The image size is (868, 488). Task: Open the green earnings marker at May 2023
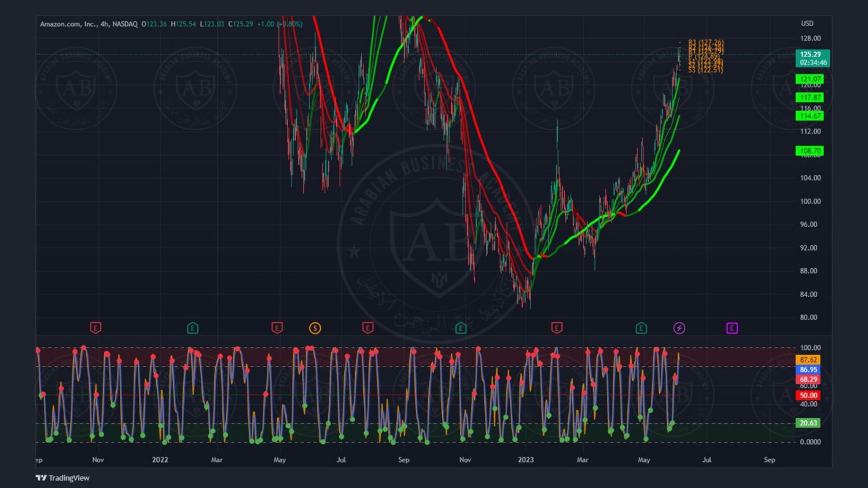pyautogui.click(x=641, y=328)
